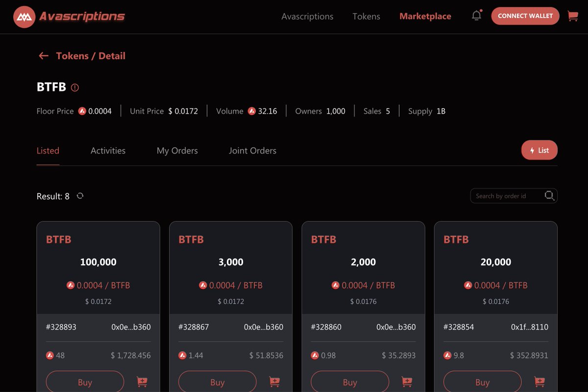Click the BTFB token heading

coord(51,87)
